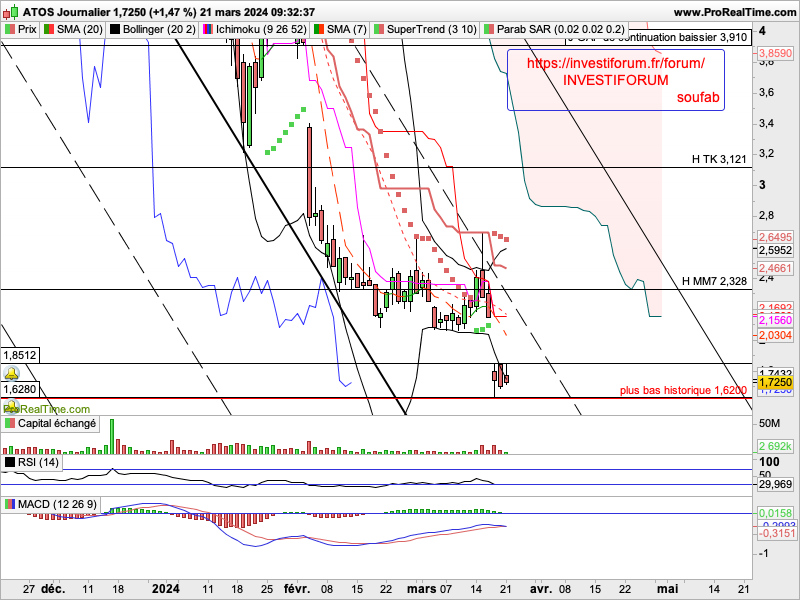This screenshot has height=600, width=800.
Task: Click the 1,6280 price level label
Action: [20, 389]
